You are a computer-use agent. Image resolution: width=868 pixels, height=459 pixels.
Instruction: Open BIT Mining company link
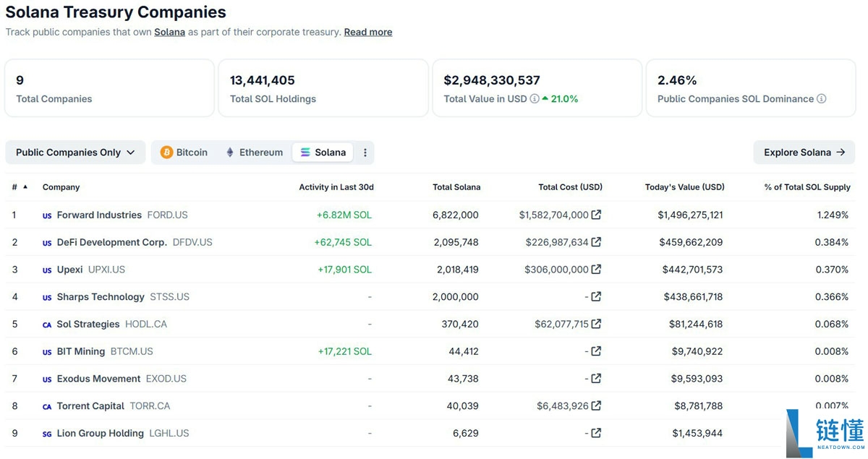[x=81, y=351]
